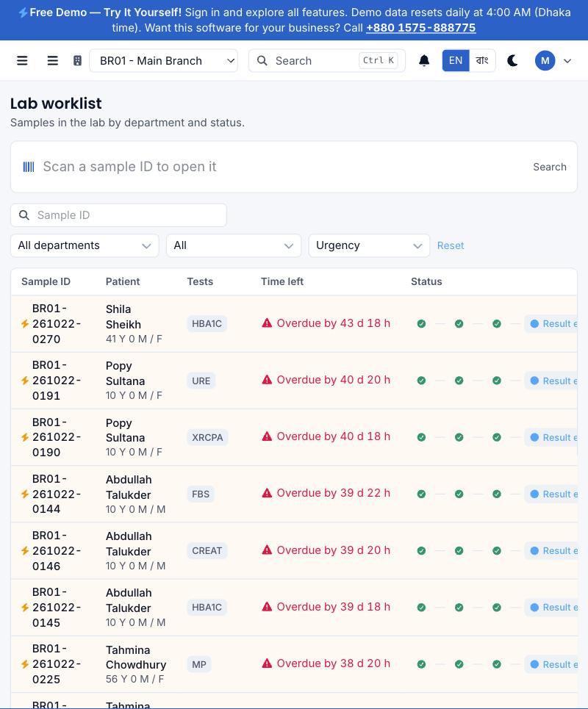Switch language to EN
This screenshot has height=709, width=588.
coord(456,60)
